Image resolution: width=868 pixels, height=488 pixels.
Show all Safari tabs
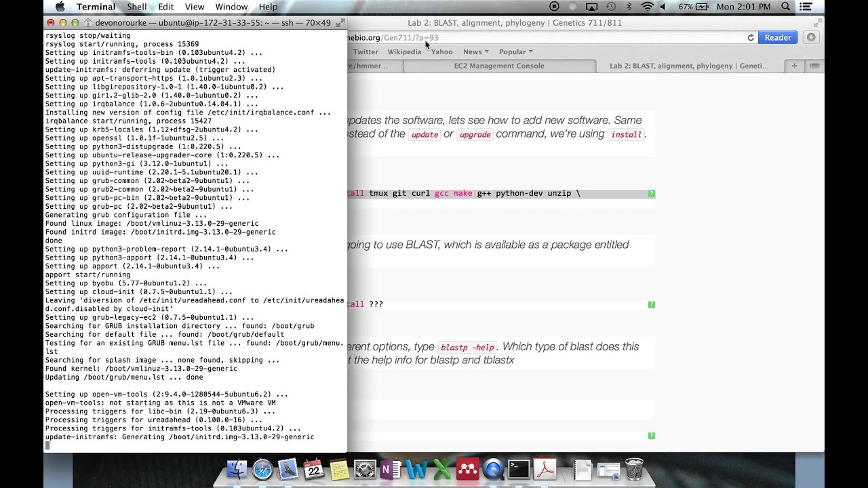coord(814,66)
